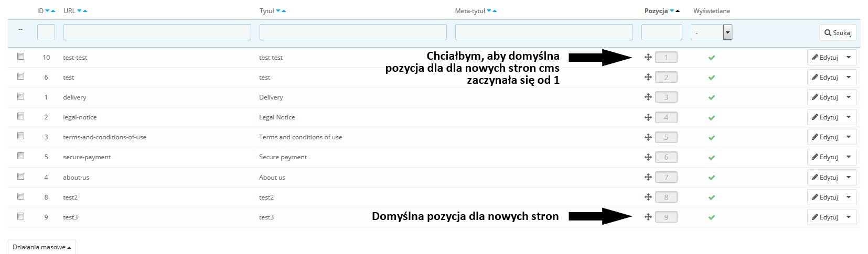Select checkbox for about-us row

[x=21, y=176]
